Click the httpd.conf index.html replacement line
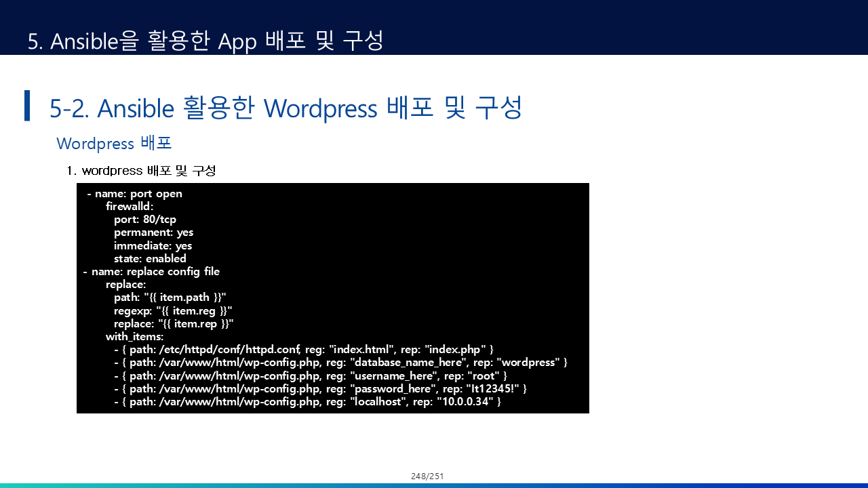 304,350
